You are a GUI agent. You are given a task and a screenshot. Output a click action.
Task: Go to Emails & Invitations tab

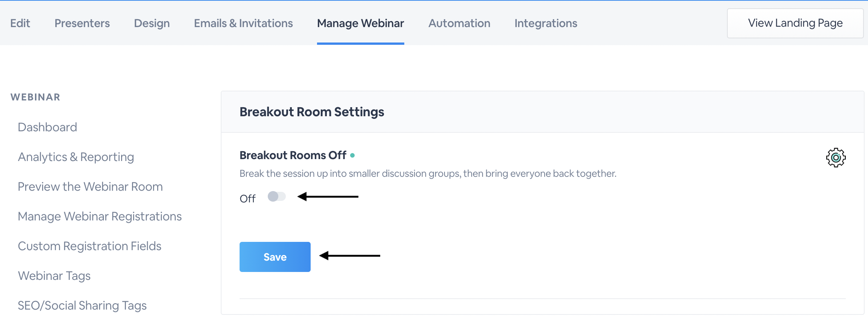[243, 23]
